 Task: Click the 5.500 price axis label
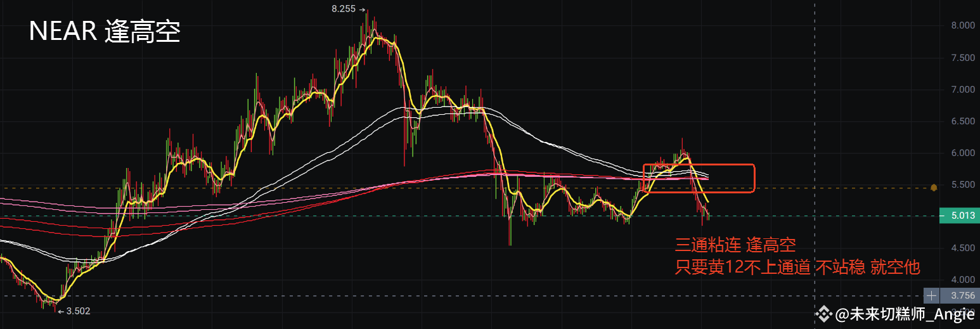point(963,184)
